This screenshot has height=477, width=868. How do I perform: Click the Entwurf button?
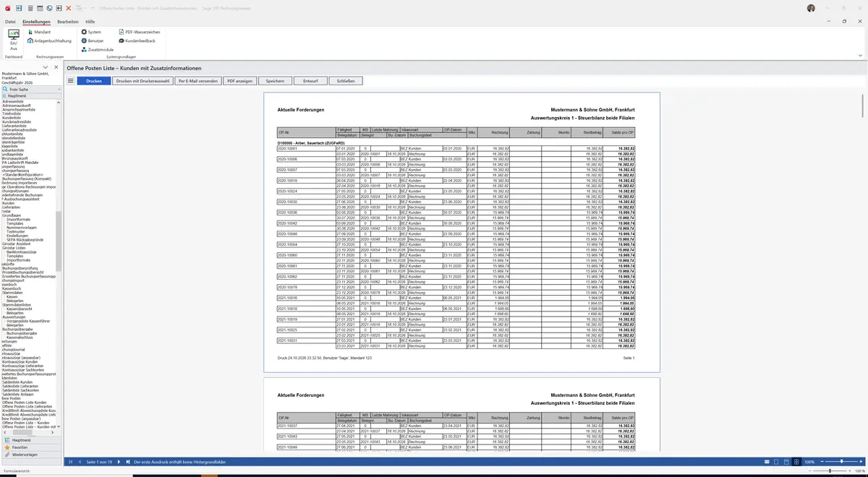(x=310, y=81)
